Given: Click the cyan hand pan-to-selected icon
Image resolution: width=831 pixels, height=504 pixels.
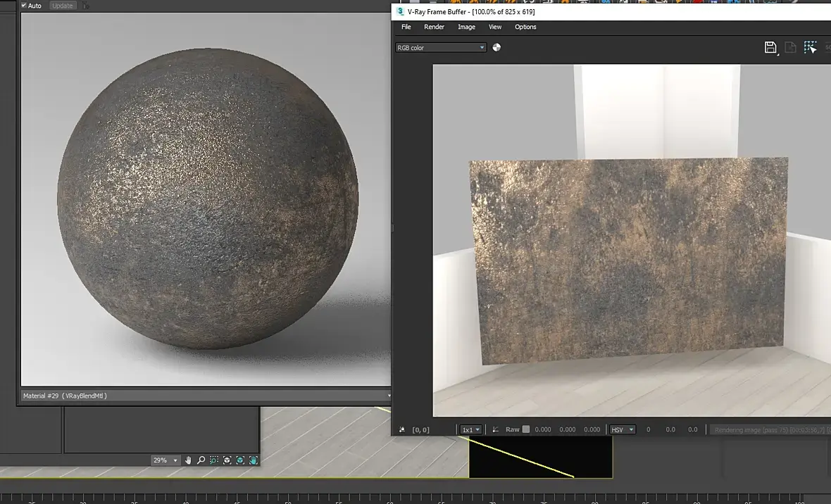Looking at the screenshot, I should pyautogui.click(x=253, y=460).
